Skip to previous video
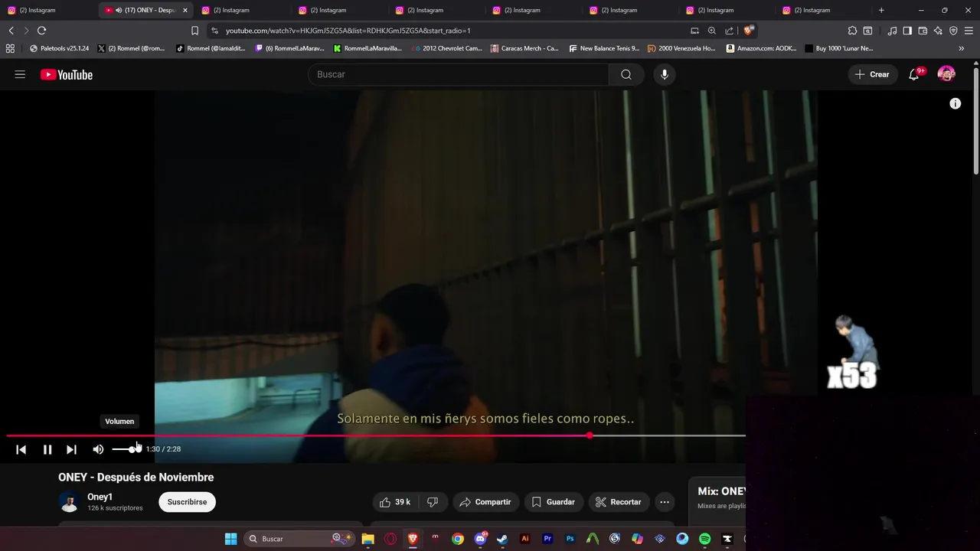 tap(21, 449)
